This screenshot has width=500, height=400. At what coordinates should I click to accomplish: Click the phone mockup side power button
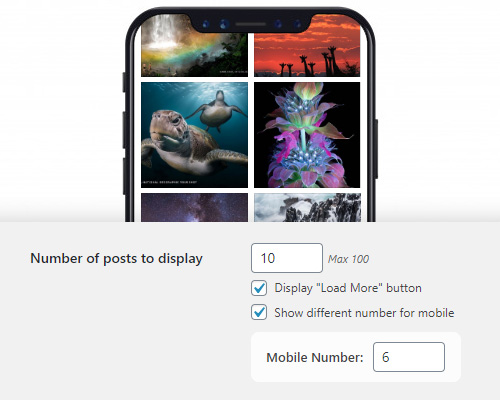coord(376,149)
